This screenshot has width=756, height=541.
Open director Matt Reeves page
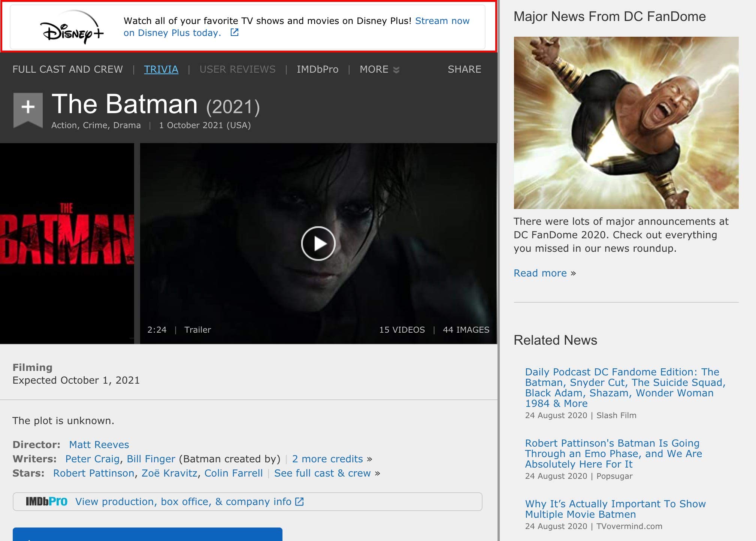tap(99, 445)
